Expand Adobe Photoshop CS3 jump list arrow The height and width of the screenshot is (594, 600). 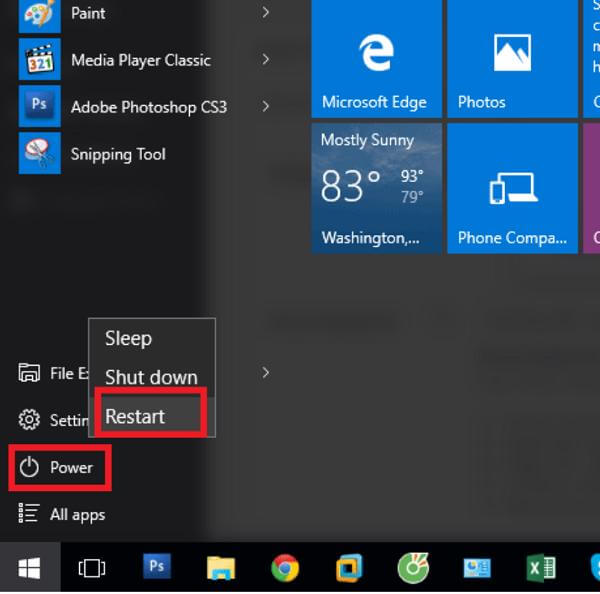[x=265, y=106]
